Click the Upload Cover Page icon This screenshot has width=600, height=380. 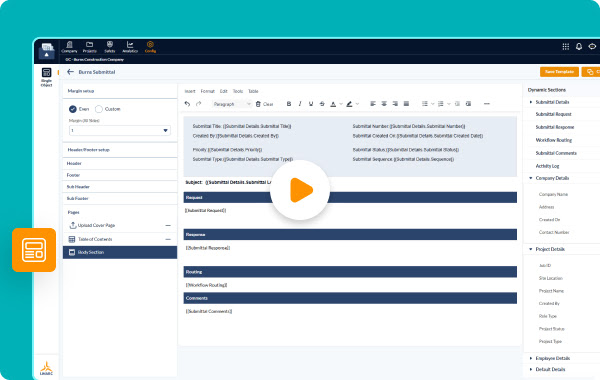pos(72,225)
